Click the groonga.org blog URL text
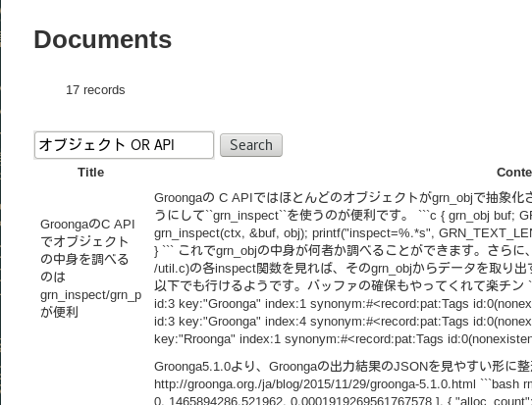This screenshot has width=532, height=405. tap(315, 384)
